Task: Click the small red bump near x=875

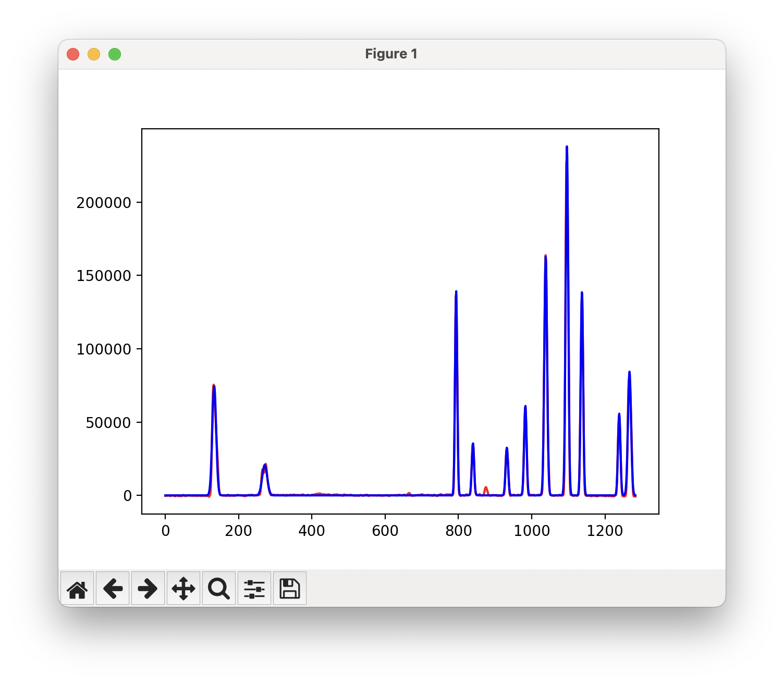Action: [486, 491]
